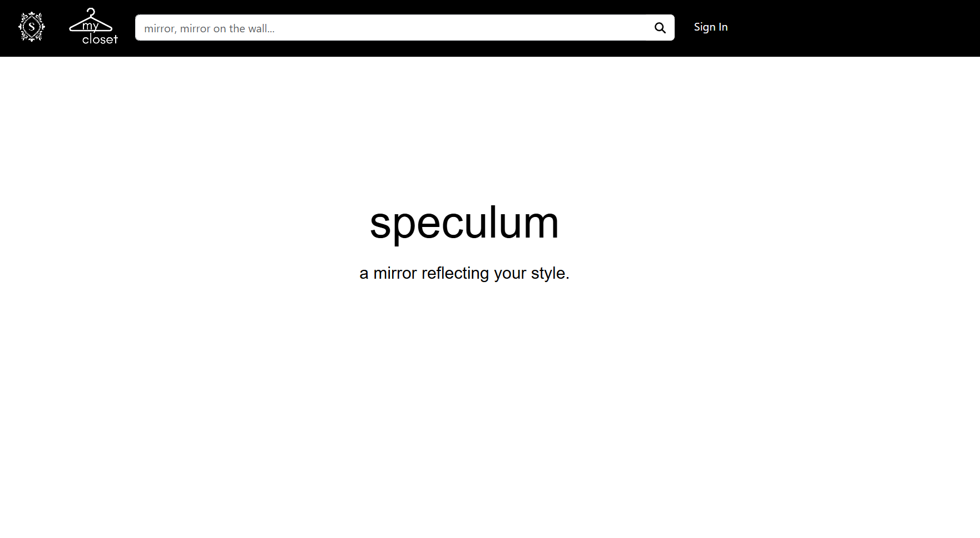This screenshot has width=980, height=538.
Task: Submit search with the magnifier button
Action: coord(660,28)
